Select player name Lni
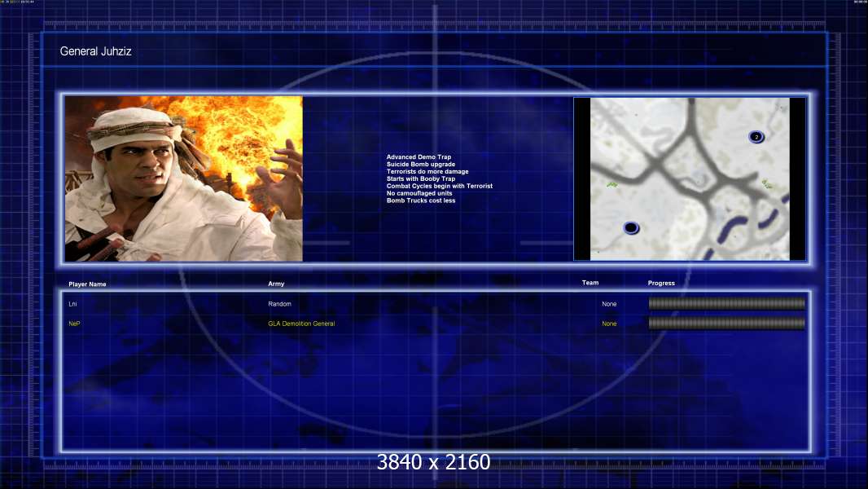 (x=72, y=304)
